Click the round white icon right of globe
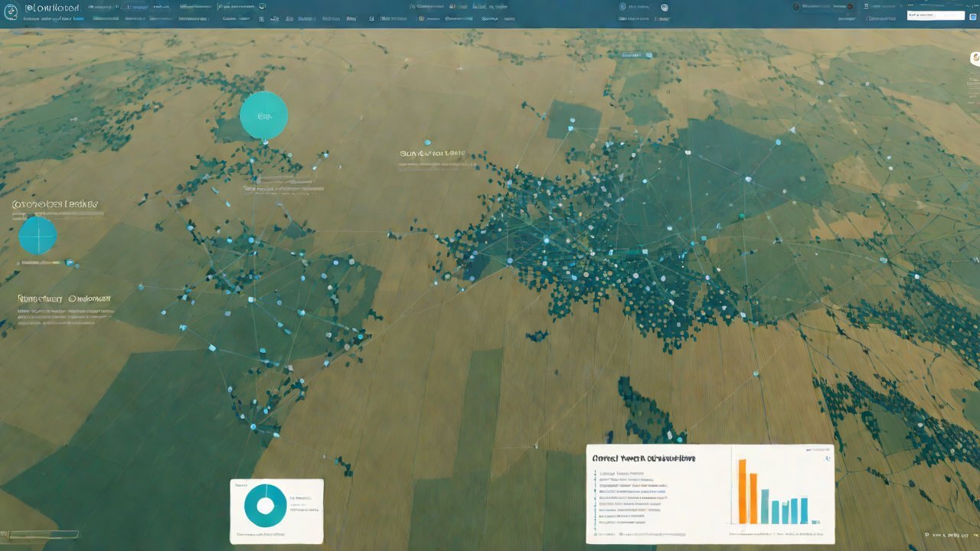Image resolution: width=980 pixels, height=551 pixels. (665, 7)
